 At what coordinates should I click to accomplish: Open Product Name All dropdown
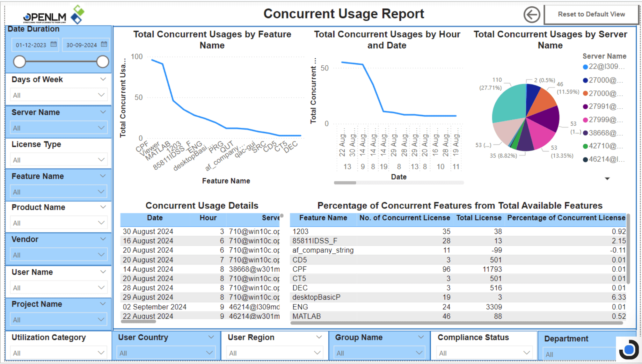tap(59, 223)
